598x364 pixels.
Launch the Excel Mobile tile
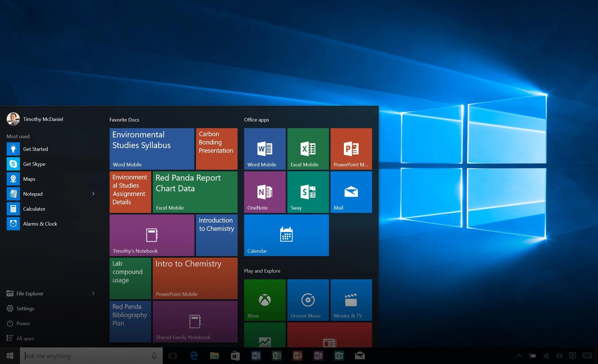(308, 149)
